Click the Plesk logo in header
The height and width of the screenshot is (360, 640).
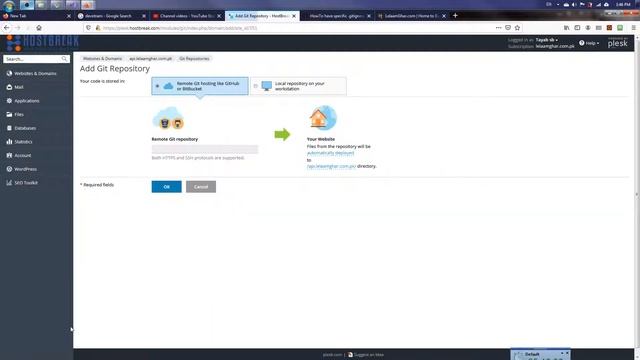point(618,42)
